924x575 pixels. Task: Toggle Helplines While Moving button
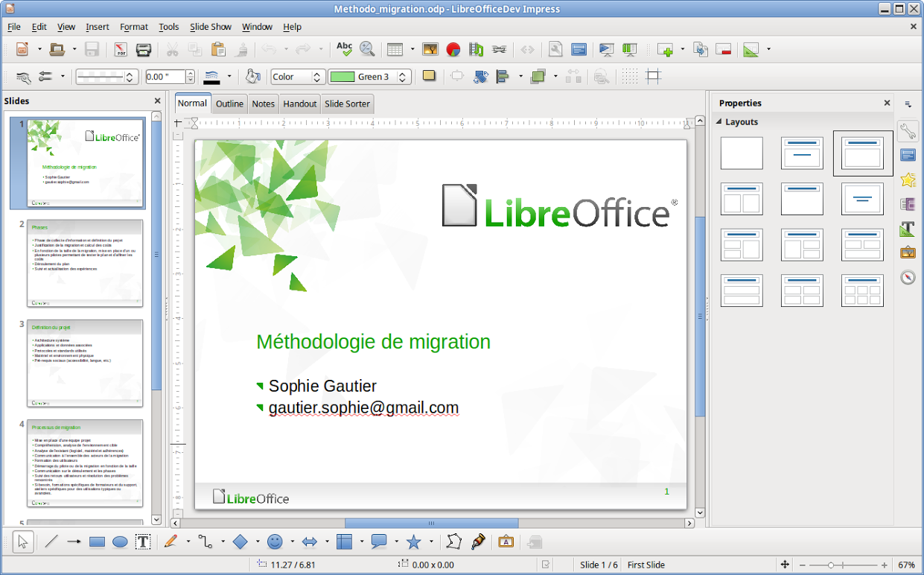pos(654,77)
